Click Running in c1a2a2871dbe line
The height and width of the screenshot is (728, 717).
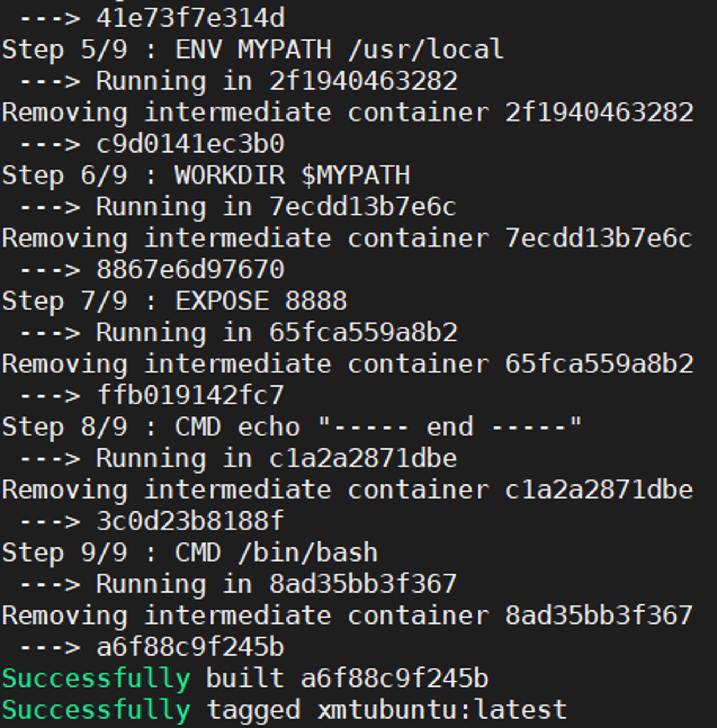277,458
